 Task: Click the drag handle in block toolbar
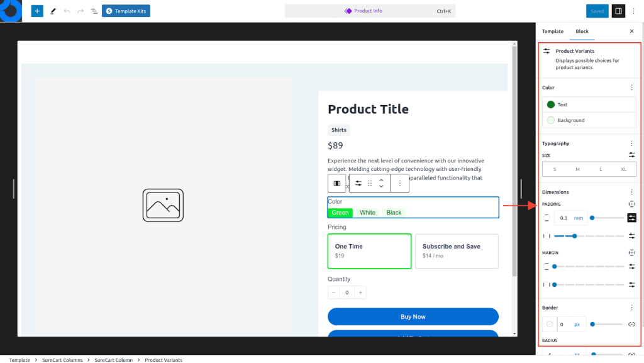370,183
